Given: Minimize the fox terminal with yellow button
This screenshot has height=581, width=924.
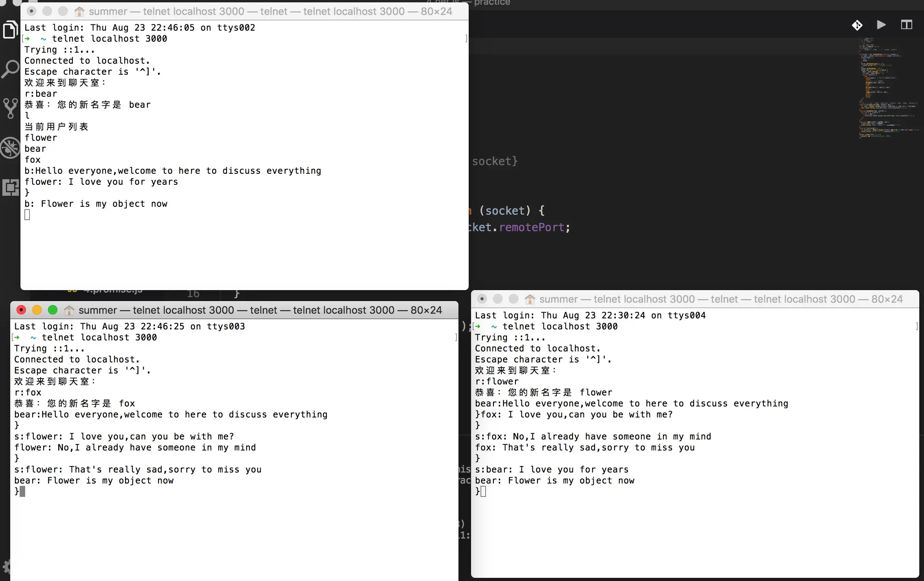Looking at the screenshot, I should pyautogui.click(x=37, y=310).
